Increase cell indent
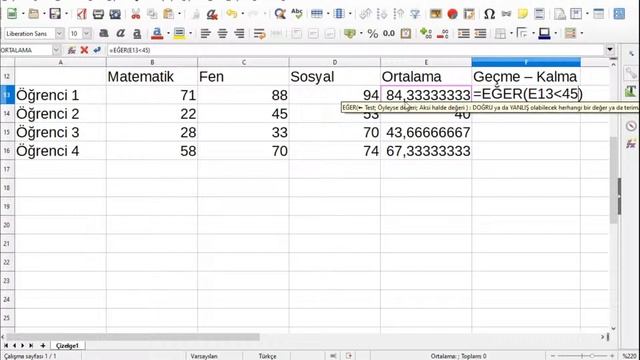The height and width of the screenshot is (360, 640). tap(463, 33)
